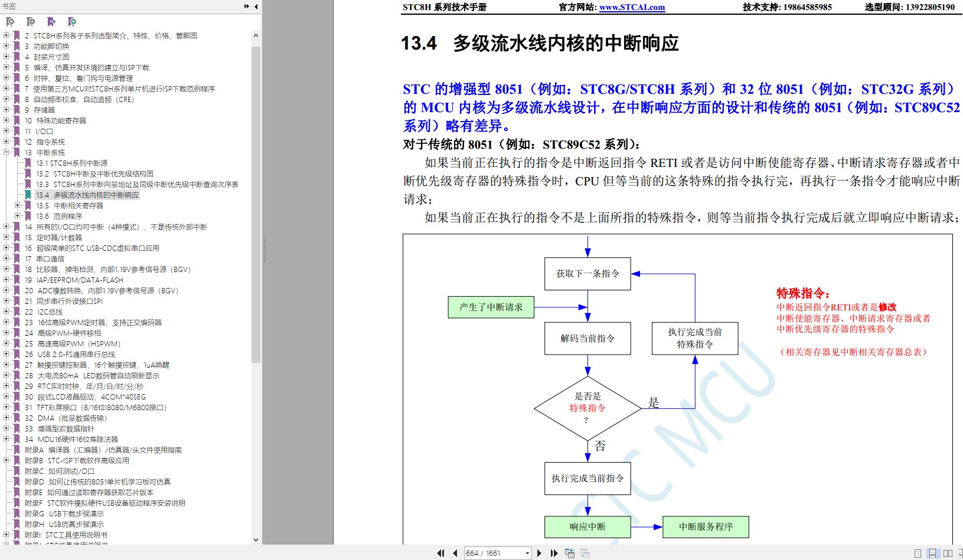963x560 pixels.
Task: Open bookmark 16 超级简单的STC USB-CDC虚拟串口应用
Action: (x=92, y=248)
